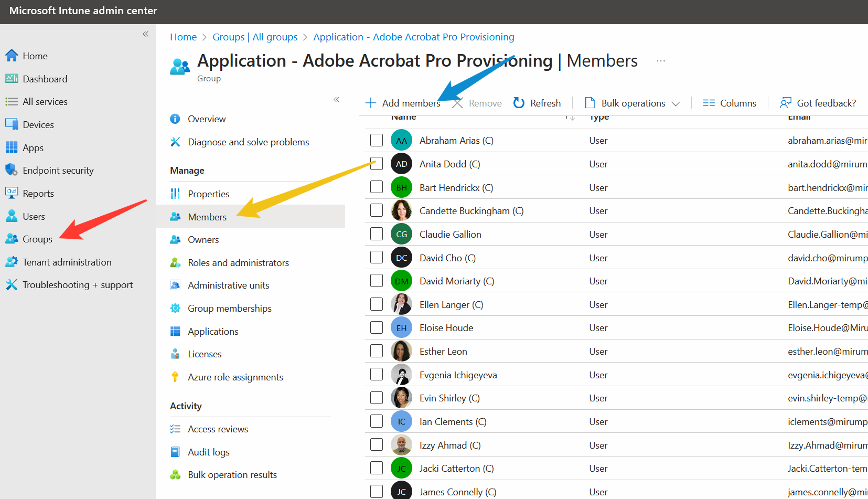
Task: Click the Properties bars icon
Action: pos(175,194)
